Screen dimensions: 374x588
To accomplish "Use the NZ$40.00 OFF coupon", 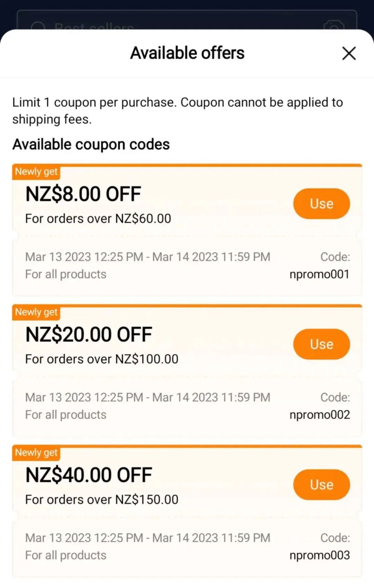I will tap(321, 485).
